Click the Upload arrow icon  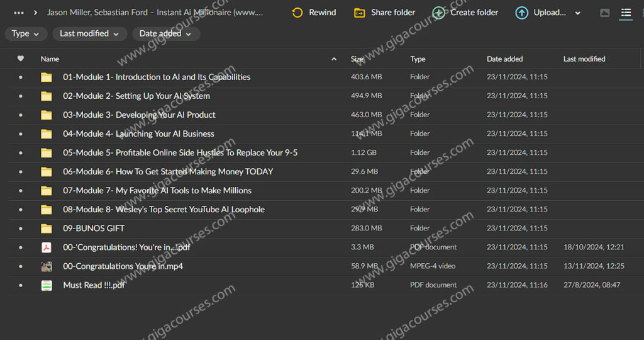tap(521, 13)
